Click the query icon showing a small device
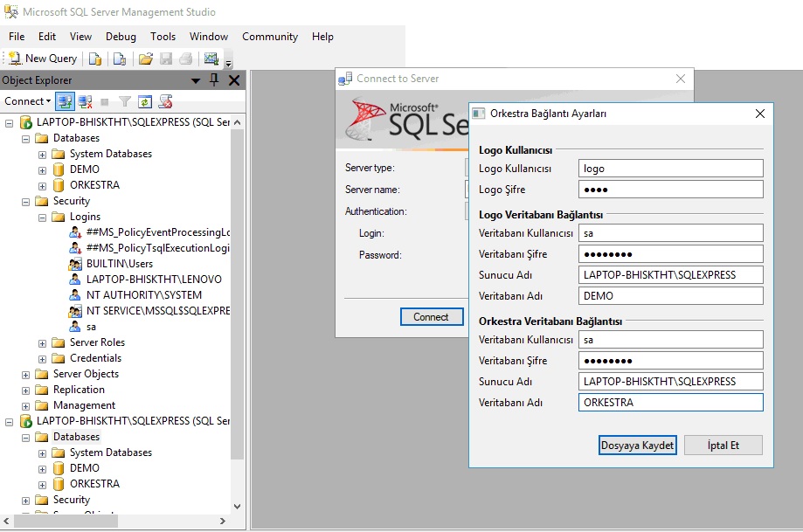 point(120,59)
